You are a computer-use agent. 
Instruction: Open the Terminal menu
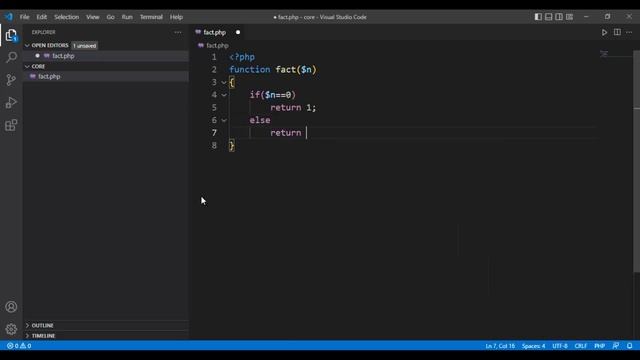pyautogui.click(x=151, y=17)
